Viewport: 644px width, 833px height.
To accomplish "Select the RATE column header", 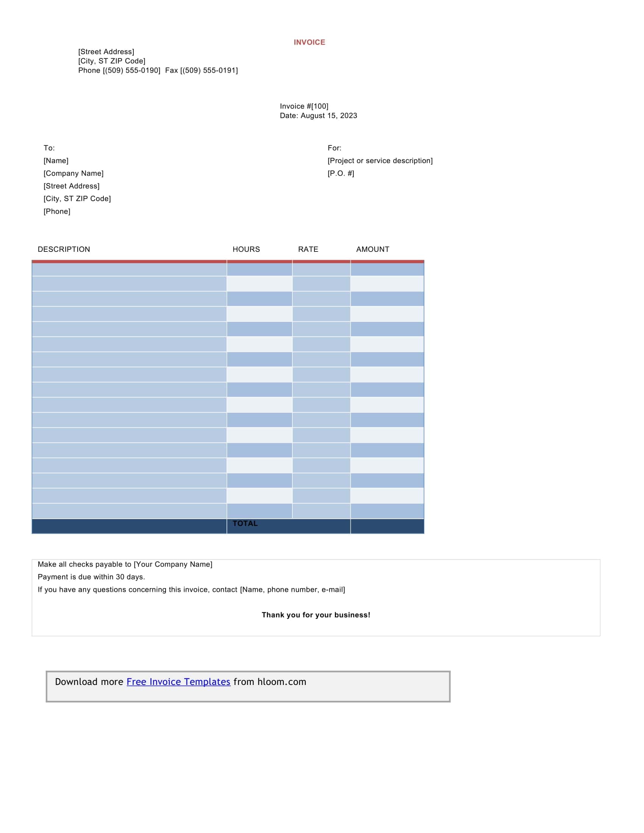I will coord(308,249).
